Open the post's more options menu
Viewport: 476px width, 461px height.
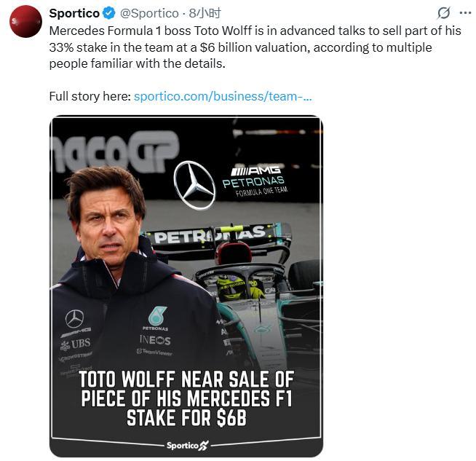(x=465, y=13)
